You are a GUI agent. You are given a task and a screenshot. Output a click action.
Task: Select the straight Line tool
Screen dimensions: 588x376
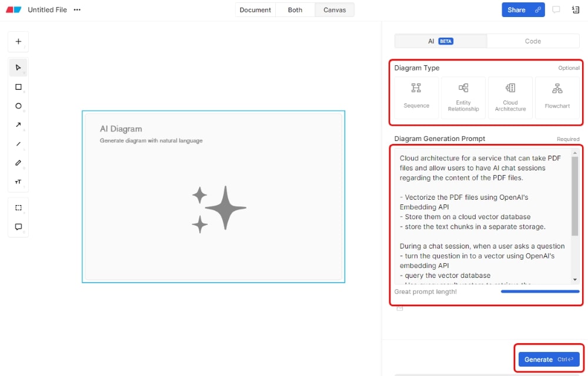18,144
